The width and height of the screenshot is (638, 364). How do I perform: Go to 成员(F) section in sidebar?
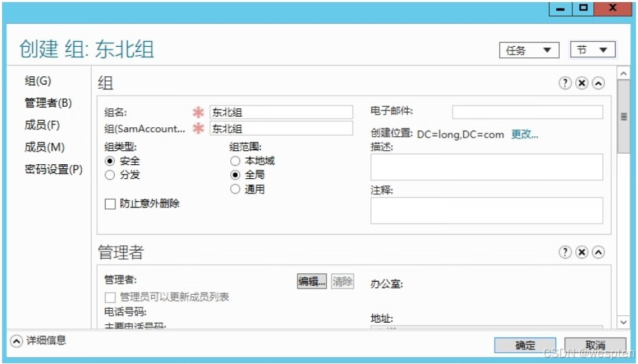(42, 125)
